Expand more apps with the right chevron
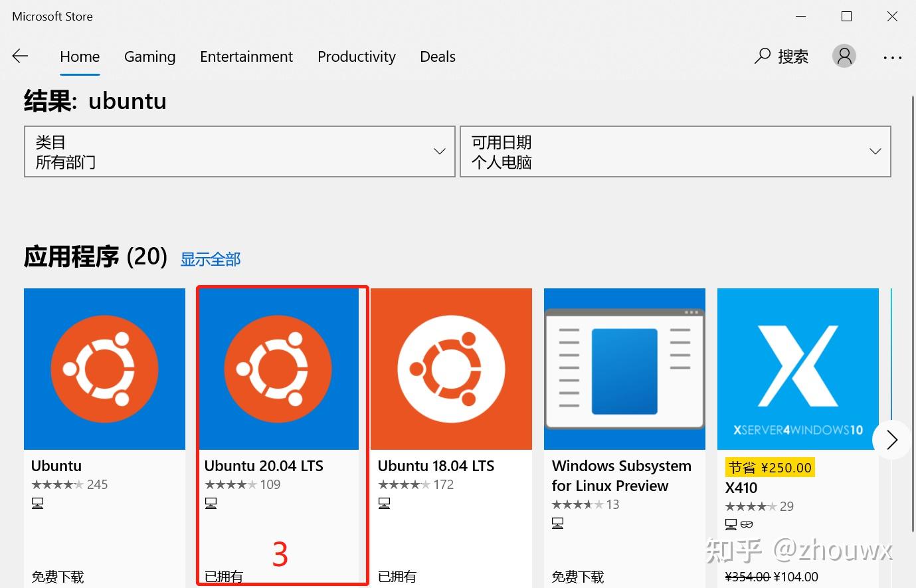Screen dimensions: 916x588 pyautogui.click(x=892, y=439)
